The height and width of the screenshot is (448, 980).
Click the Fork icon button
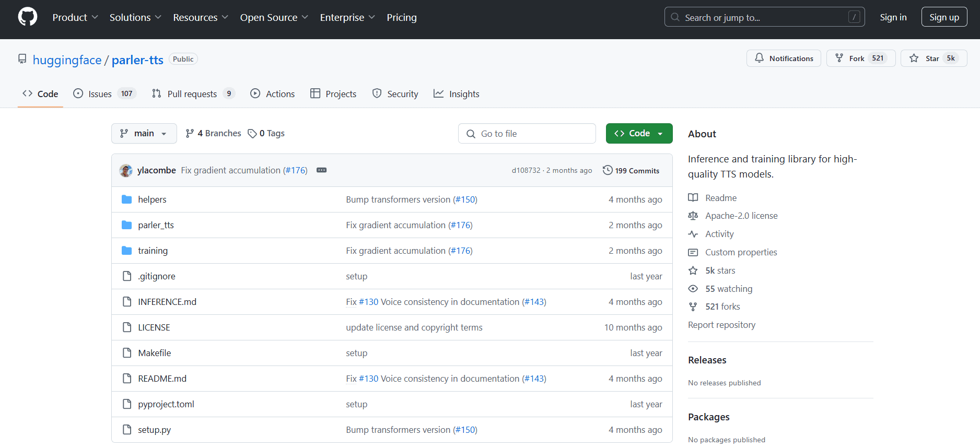(839, 58)
